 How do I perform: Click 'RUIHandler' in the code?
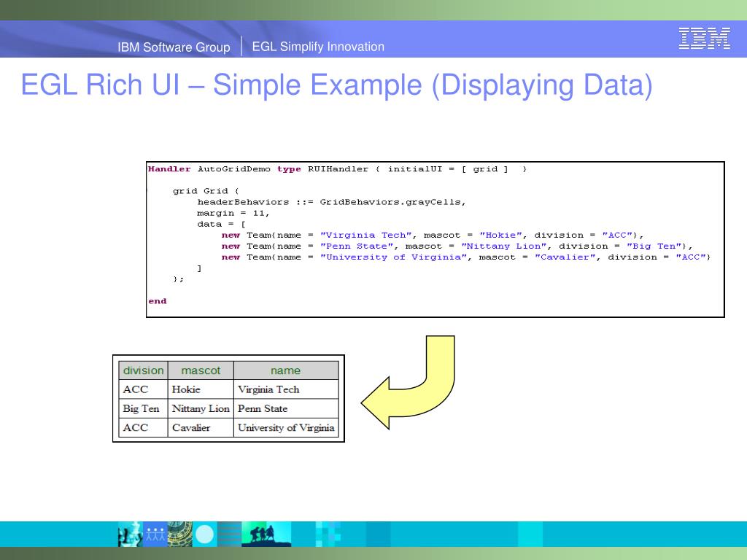(x=338, y=169)
